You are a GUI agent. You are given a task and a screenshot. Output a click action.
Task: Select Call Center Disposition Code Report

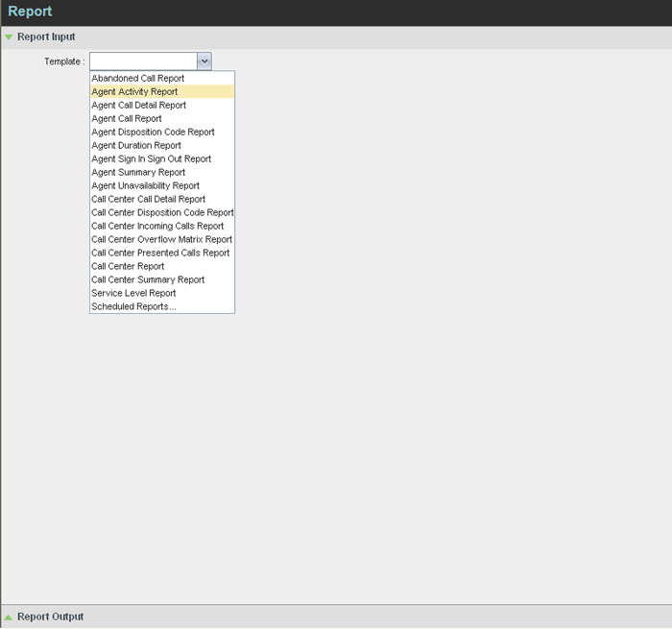(x=162, y=212)
